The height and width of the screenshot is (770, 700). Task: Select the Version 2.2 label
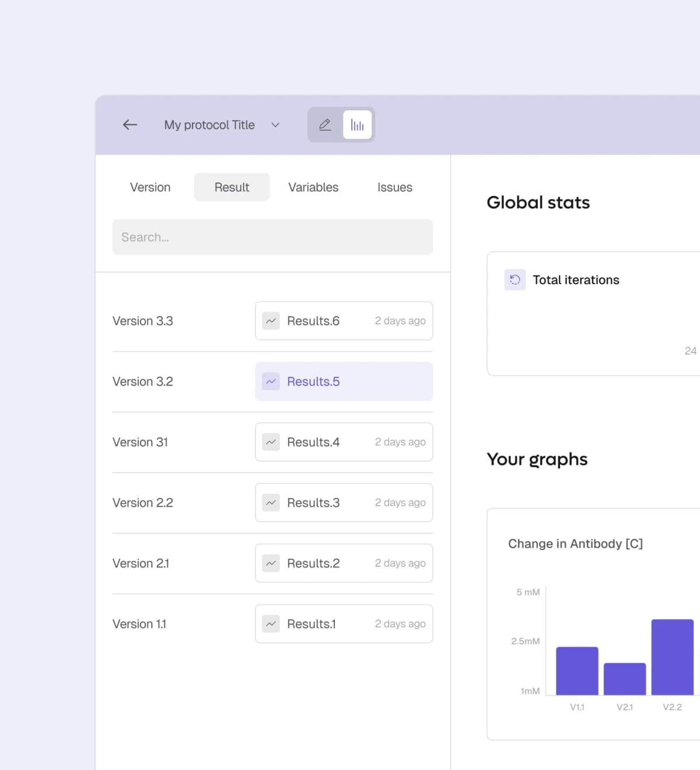(x=143, y=503)
